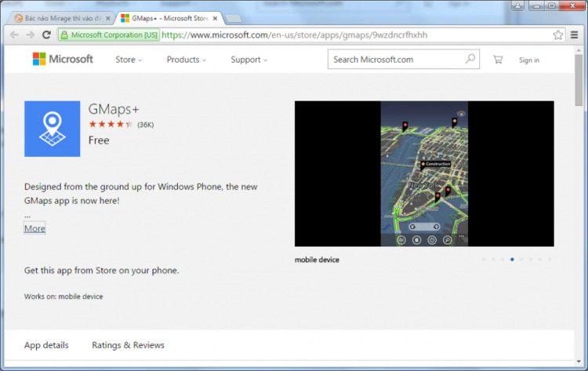
Task: Select the last carousel dot
Action: tap(550, 260)
